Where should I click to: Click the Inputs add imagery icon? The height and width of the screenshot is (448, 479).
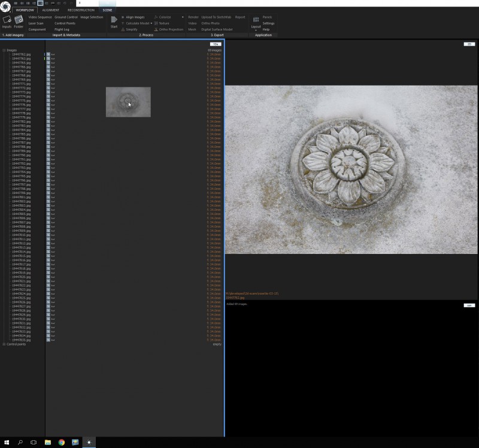point(7,20)
